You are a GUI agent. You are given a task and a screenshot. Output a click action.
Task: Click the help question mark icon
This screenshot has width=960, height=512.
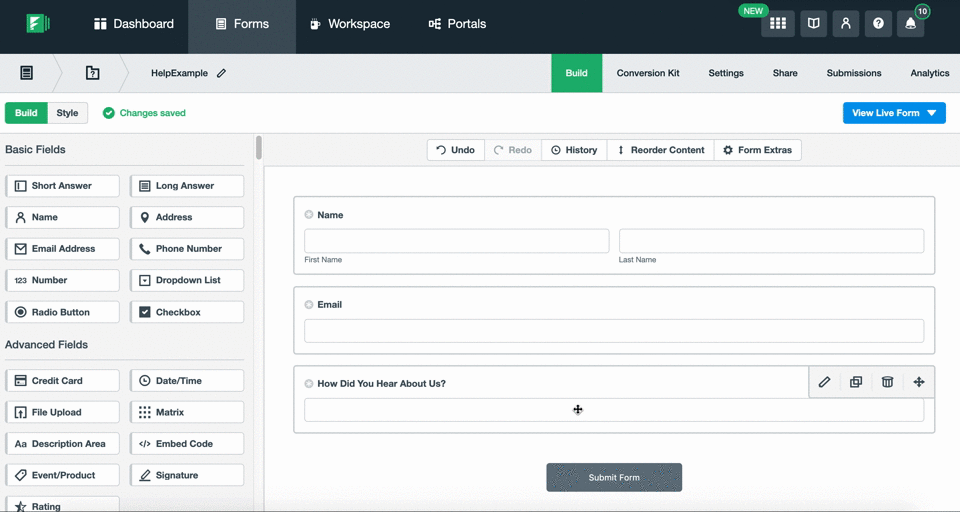click(x=878, y=24)
